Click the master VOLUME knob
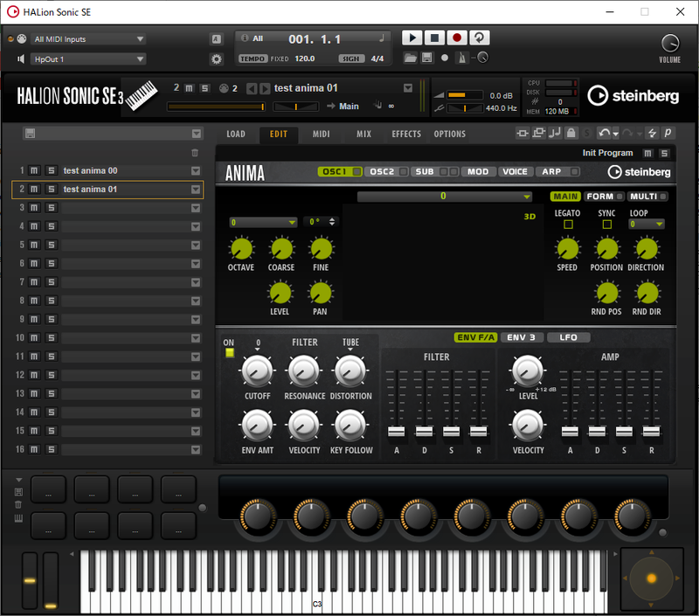 [x=669, y=43]
